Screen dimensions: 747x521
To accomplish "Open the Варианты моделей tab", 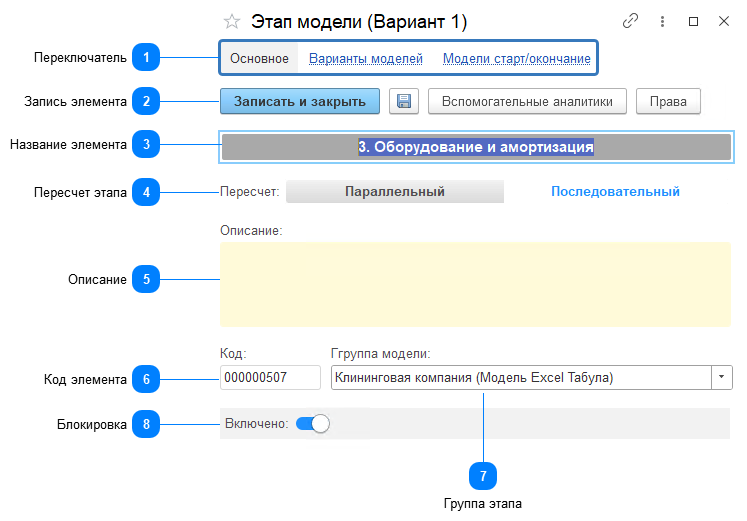I will tap(366, 59).
